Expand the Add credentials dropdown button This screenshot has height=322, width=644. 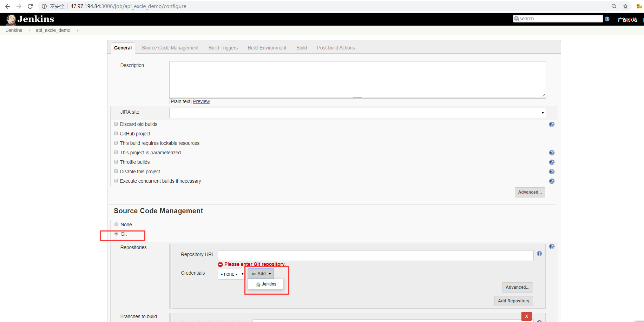point(261,274)
